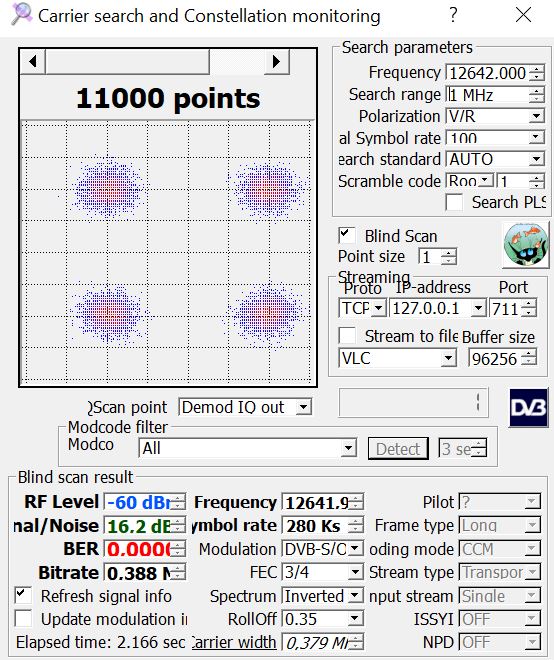Open the Demod IQ out dropdown
The image size is (554, 660).
(303, 407)
